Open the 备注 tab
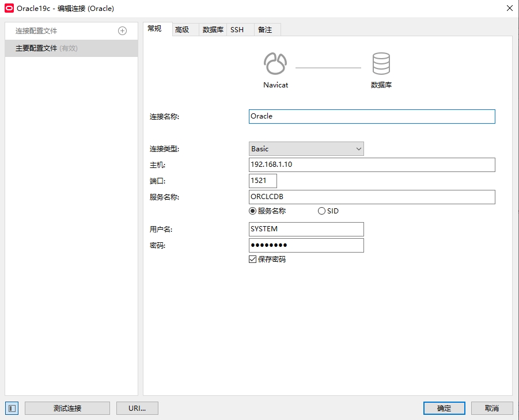Viewport: 519px width, 420px height. pos(267,30)
